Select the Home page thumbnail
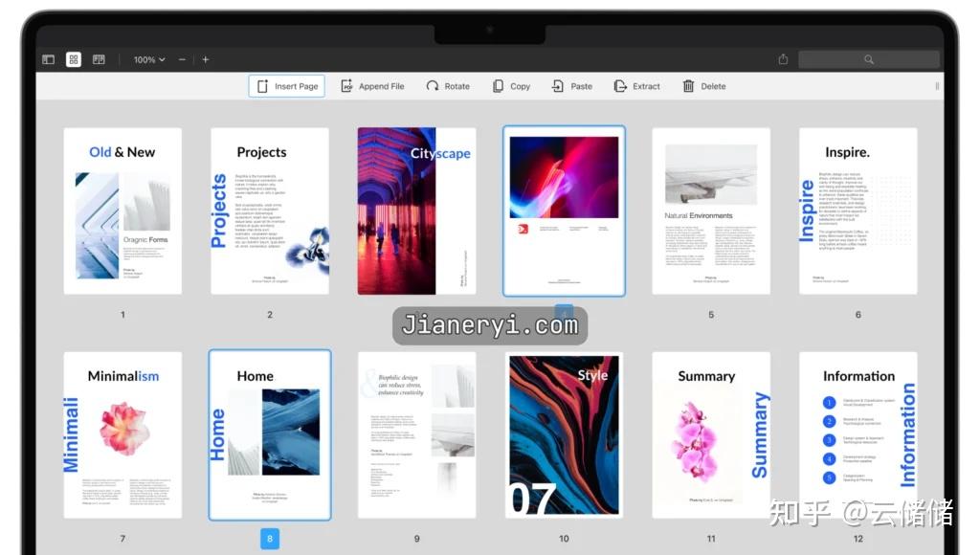The height and width of the screenshot is (555, 980). click(269, 435)
